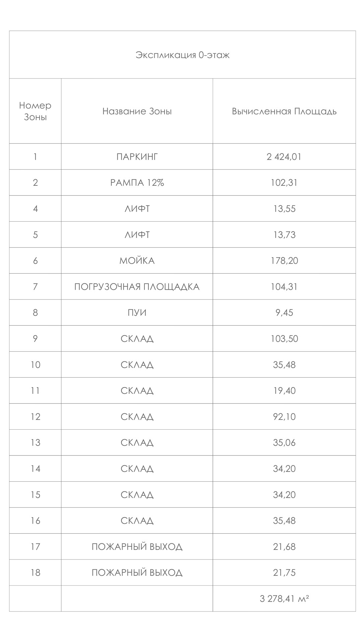This screenshot has width=362, height=644.
Task: Click the "Название Зоны" column header
Action: [x=137, y=111]
